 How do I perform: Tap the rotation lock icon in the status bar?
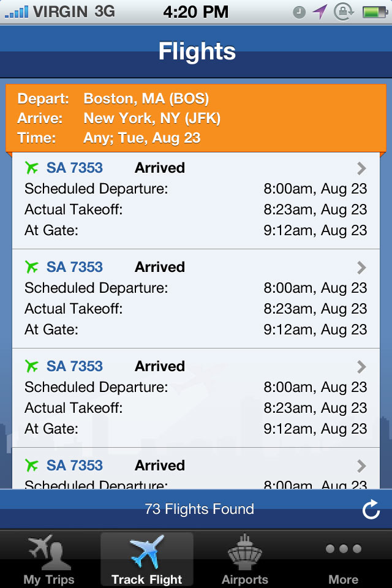[344, 12]
